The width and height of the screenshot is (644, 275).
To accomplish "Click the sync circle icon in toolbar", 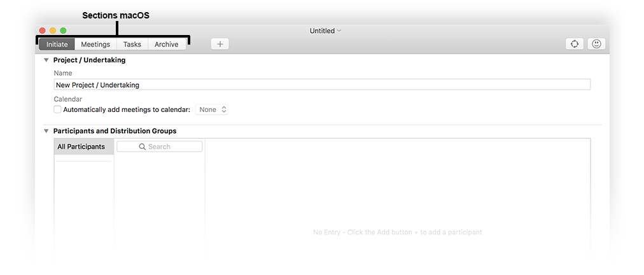I will coord(575,45).
